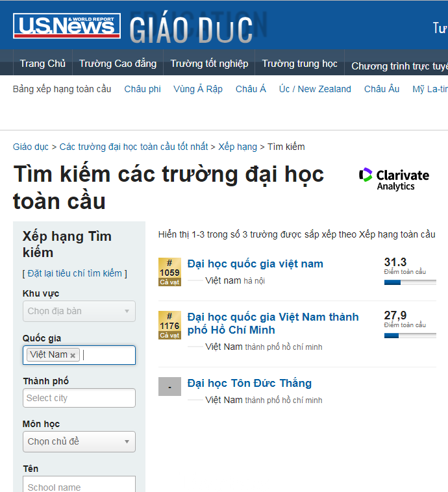Screen dimensions: 448x492
Task: Reset search criteria via Đặt lại link
Action: pyautogui.click(x=75, y=273)
